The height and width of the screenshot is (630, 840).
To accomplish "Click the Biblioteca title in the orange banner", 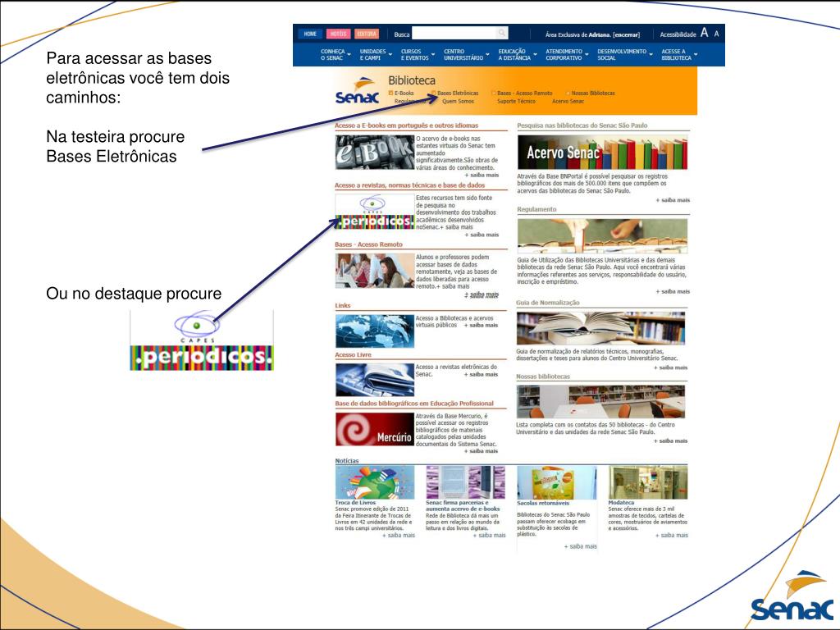I will pyautogui.click(x=412, y=80).
